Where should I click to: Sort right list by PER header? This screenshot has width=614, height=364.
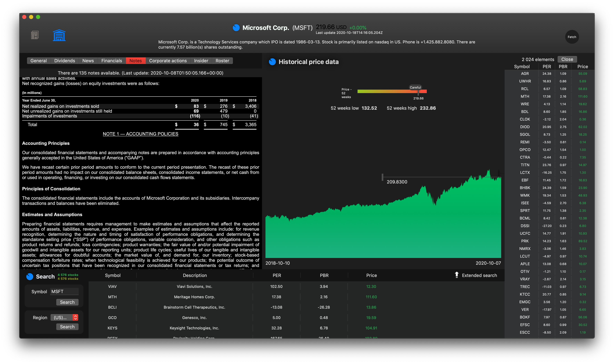pyautogui.click(x=547, y=67)
